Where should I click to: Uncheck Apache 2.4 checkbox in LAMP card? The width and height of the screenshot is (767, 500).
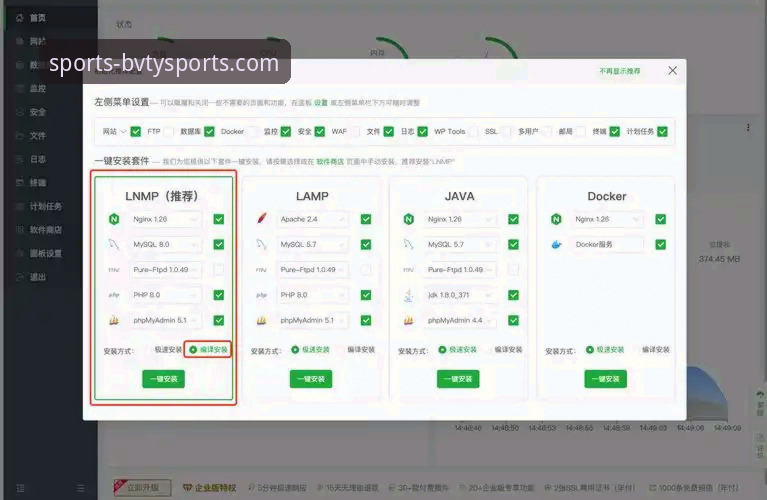[366, 219]
